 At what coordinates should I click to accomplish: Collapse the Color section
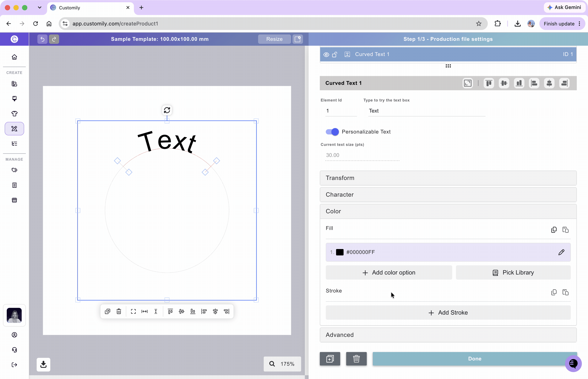tap(448, 211)
